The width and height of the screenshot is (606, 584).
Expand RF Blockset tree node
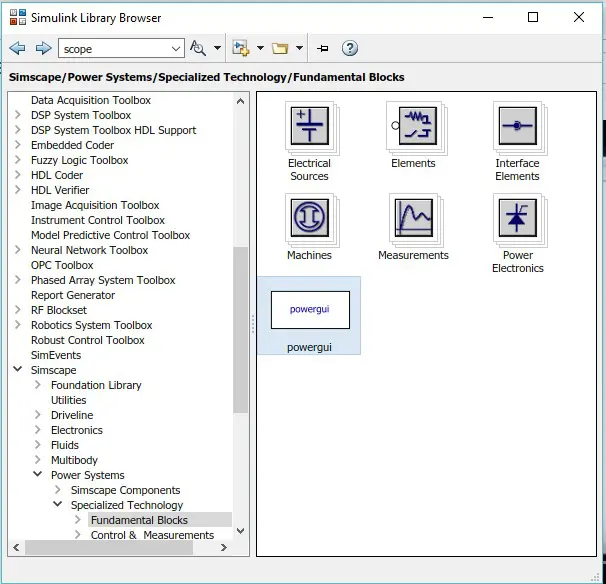tap(18, 310)
